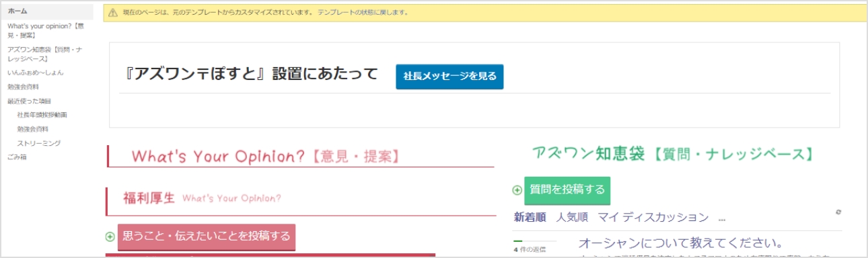Click the アズワン知恵袋【質問・ナレッジベース】 heading
The image size is (868, 258).
672,153
